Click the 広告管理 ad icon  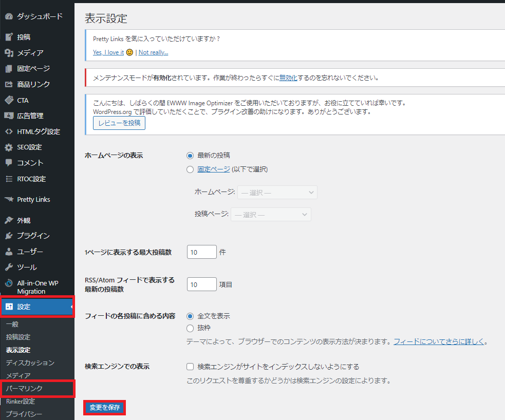(x=9, y=116)
